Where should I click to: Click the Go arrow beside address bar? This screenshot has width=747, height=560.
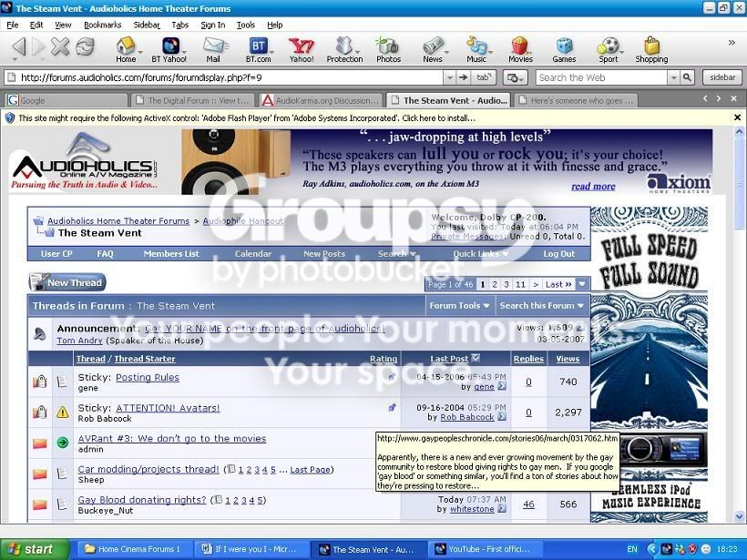(x=463, y=77)
